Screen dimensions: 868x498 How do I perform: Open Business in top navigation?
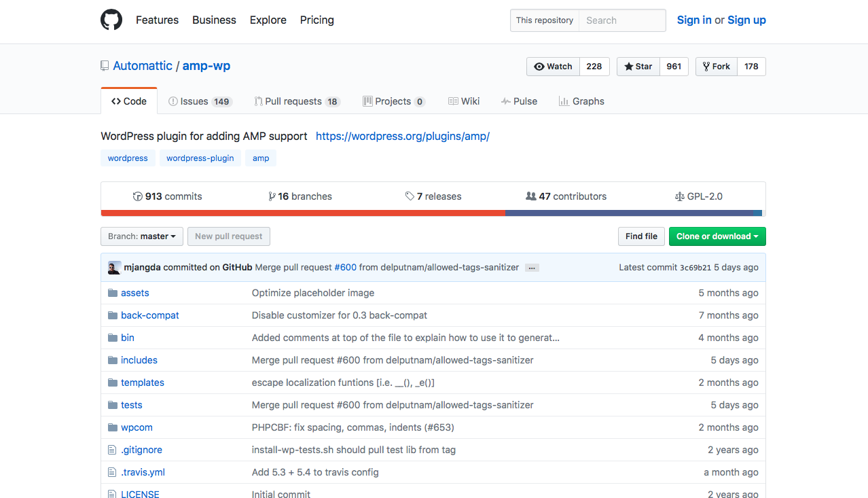[x=214, y=20]
